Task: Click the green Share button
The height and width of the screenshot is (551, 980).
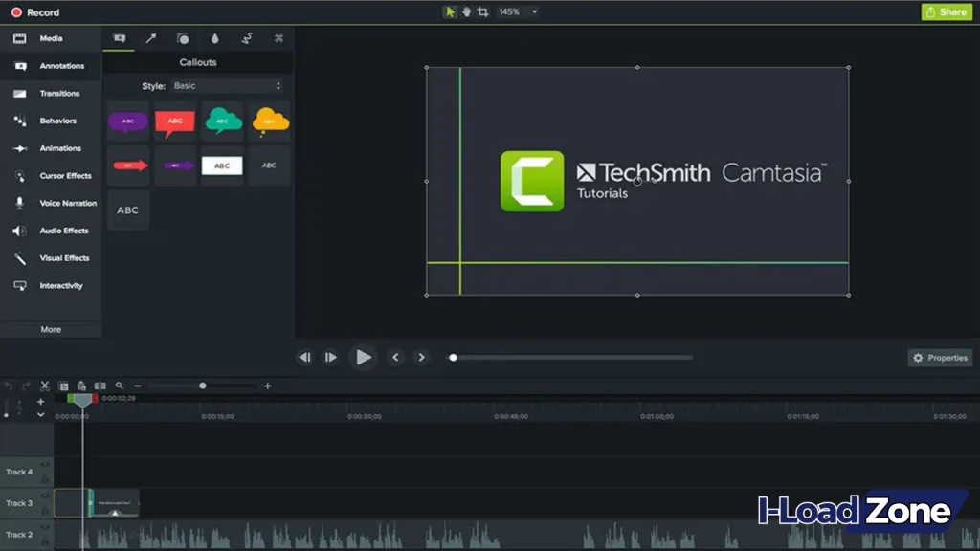Action: tap(947, 11)
